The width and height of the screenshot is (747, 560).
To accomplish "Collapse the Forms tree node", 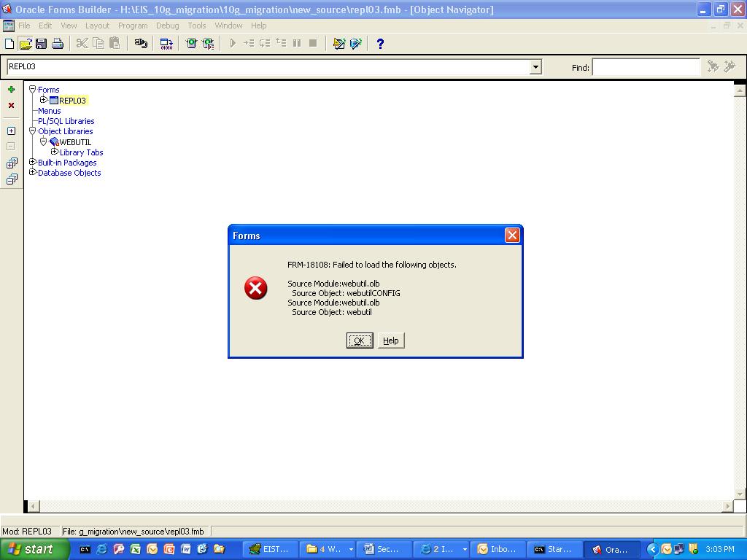I will tap(32, 89).
